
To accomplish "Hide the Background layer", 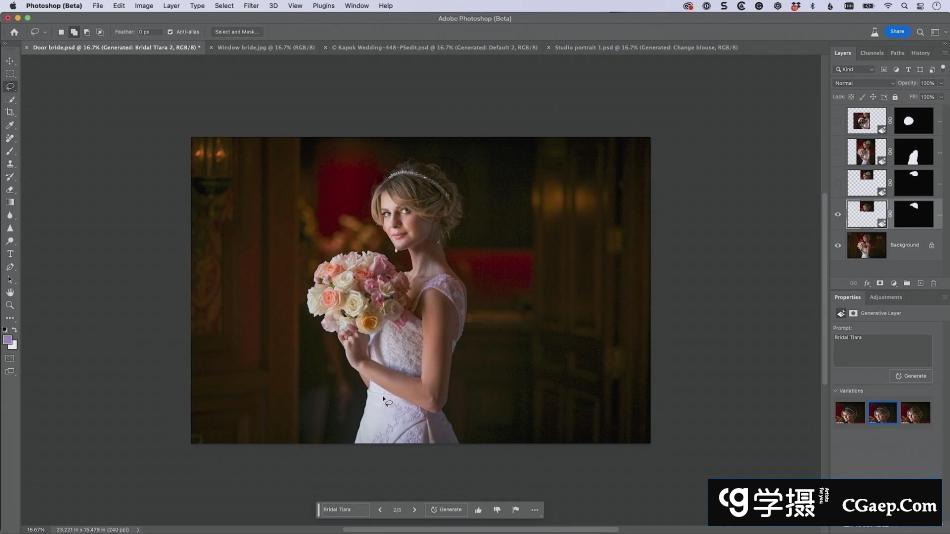I will click(x=838, y=245).
